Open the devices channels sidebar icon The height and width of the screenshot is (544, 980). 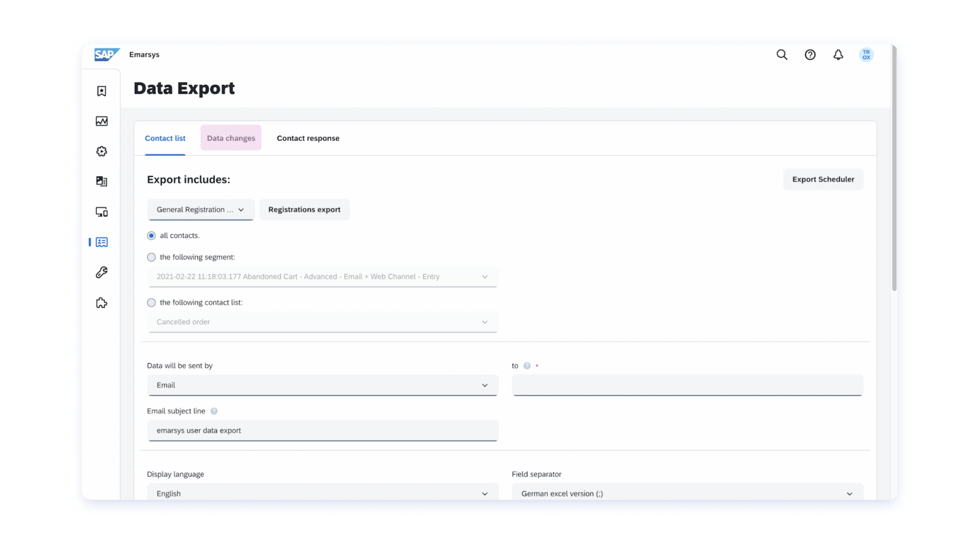pyautogui.click(x=101, y=212)
